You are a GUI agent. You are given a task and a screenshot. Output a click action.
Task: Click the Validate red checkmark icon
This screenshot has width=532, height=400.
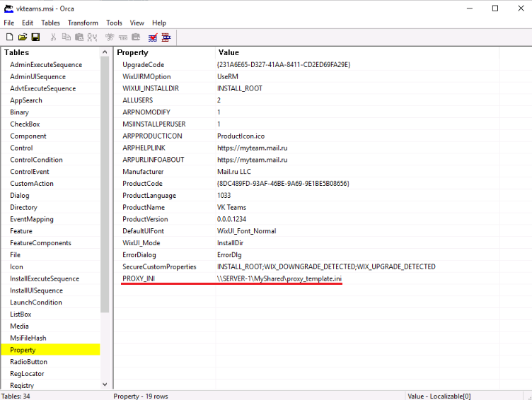(x=153, y=37)
